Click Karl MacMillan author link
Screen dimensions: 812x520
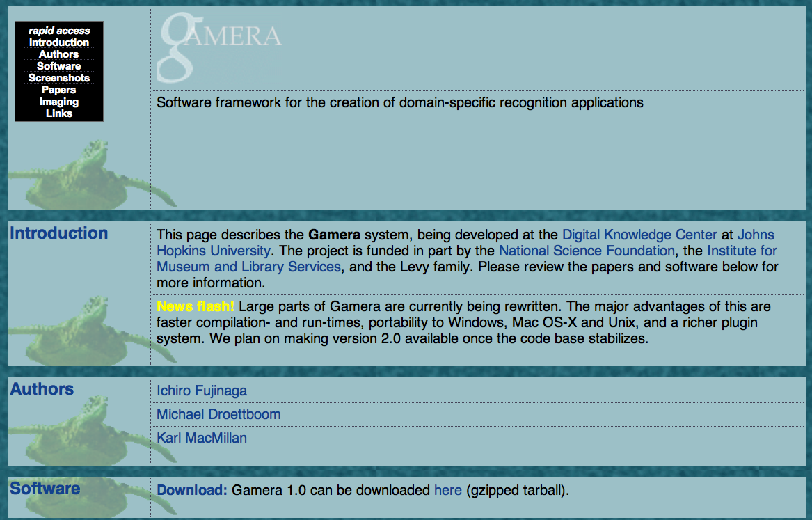[202, 438]
